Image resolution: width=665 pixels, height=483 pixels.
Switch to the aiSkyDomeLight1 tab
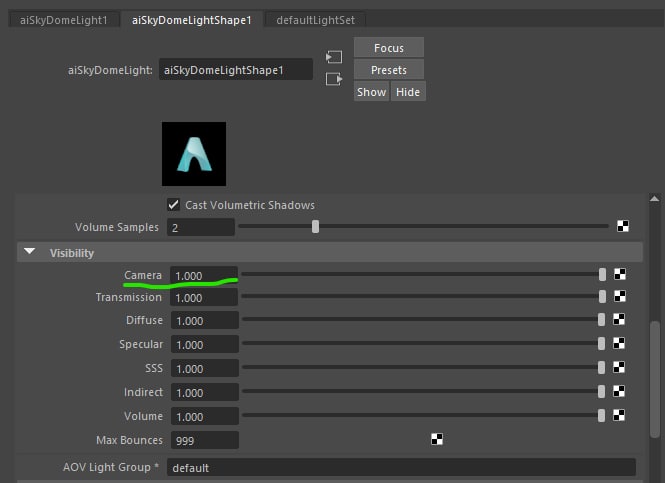click(64, 20)
